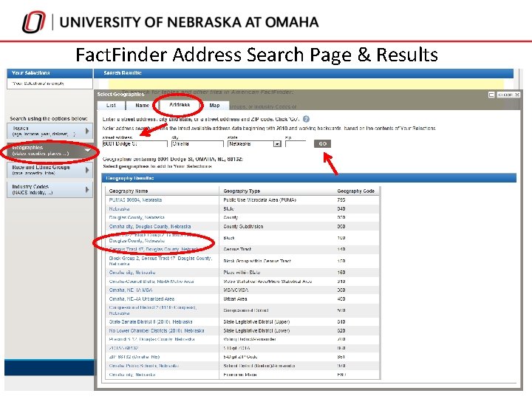Viewport: 532px width, 399px height.
Task: Switch to the List tab
Action: coord(111,106)
